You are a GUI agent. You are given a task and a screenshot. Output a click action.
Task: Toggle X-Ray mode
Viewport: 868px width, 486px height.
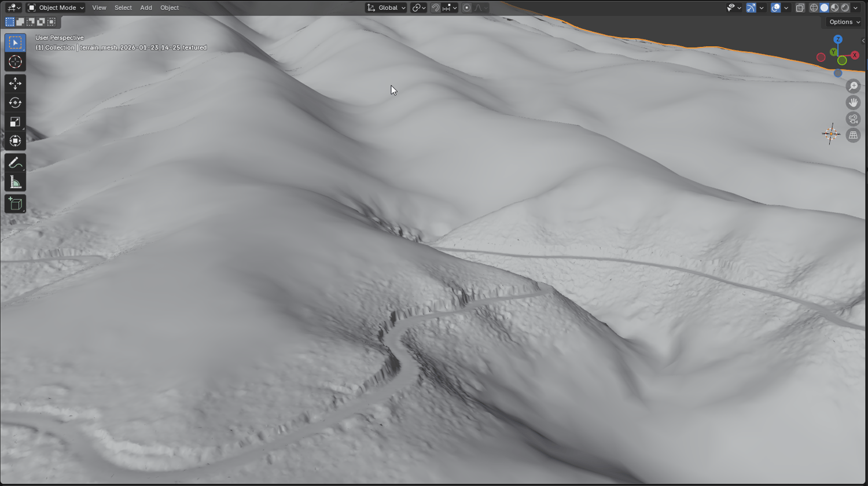tap(800, 8)
